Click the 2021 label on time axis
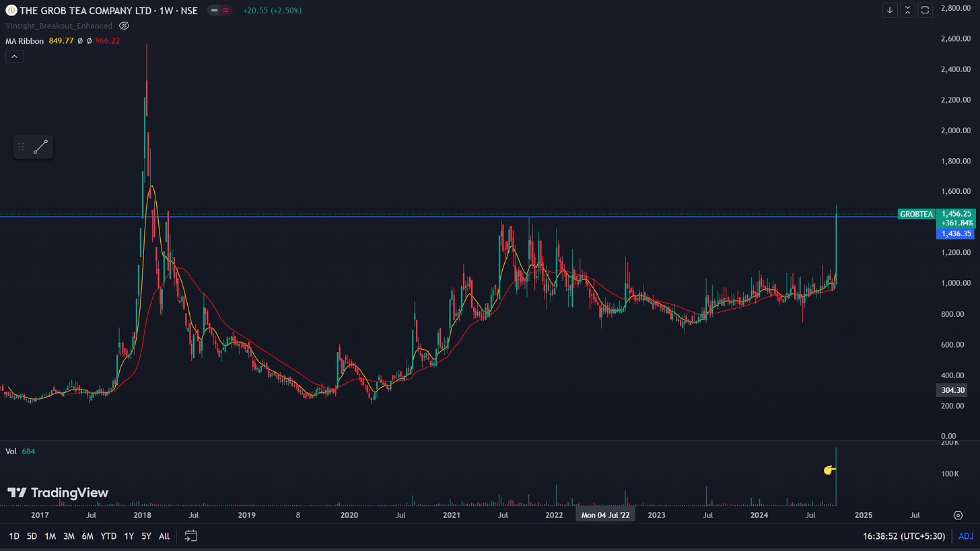 [x=452, y=515]
